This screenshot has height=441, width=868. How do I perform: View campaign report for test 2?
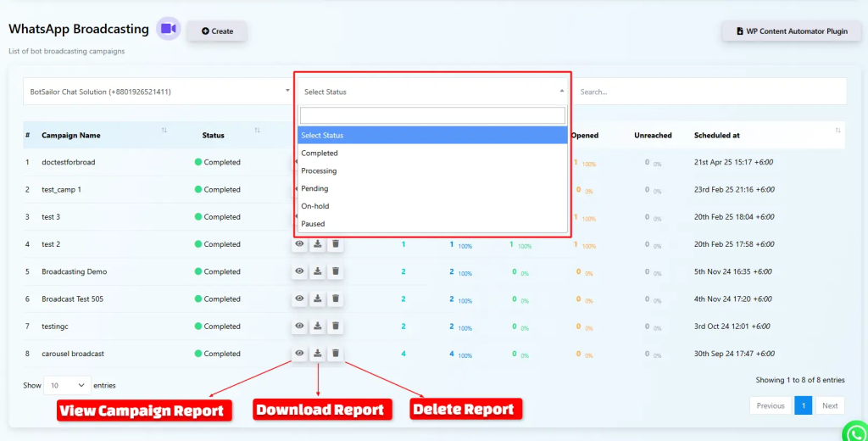click(299, 243)
